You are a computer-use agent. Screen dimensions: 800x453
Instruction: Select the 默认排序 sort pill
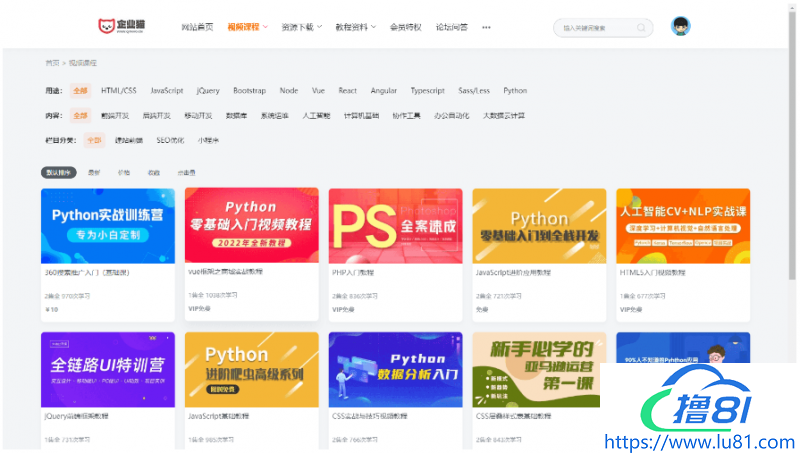pyautogui.click(x=58, y=172)
